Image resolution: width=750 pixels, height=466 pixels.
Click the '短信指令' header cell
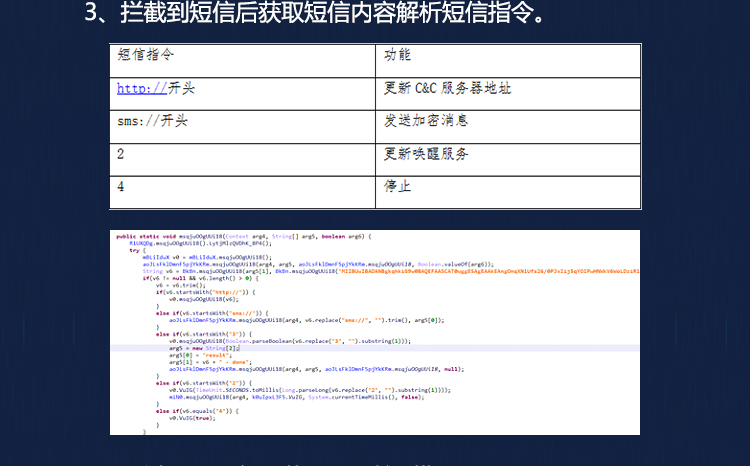145,55
